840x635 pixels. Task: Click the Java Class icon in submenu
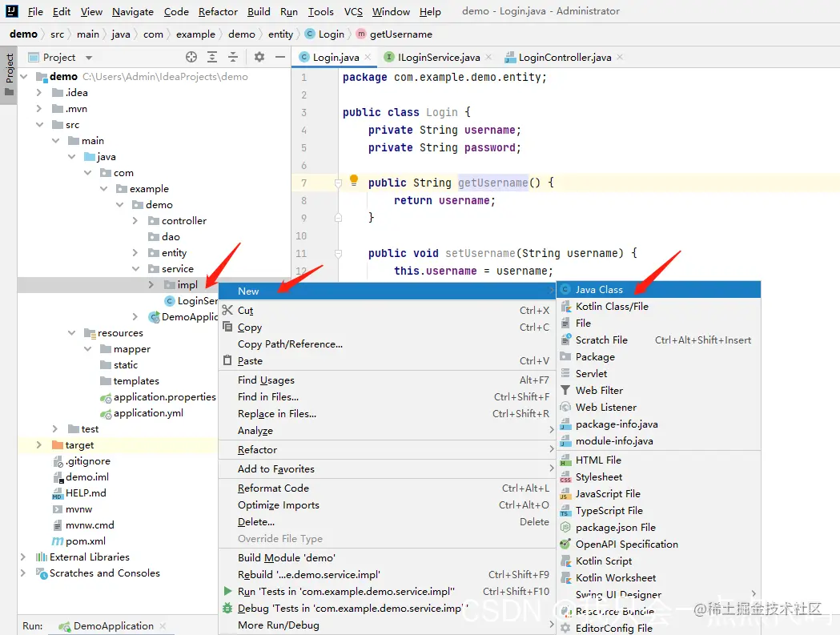pyautogui.click(x=565, y=289)
